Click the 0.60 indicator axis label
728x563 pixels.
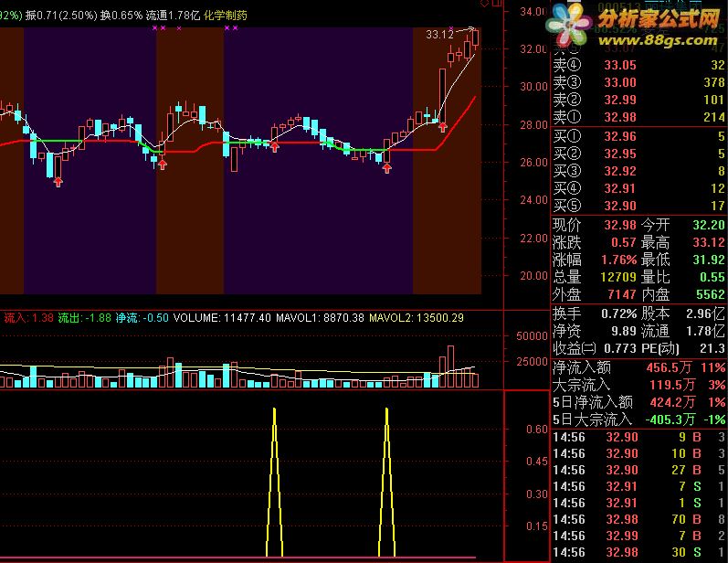[x=537, y=430]
